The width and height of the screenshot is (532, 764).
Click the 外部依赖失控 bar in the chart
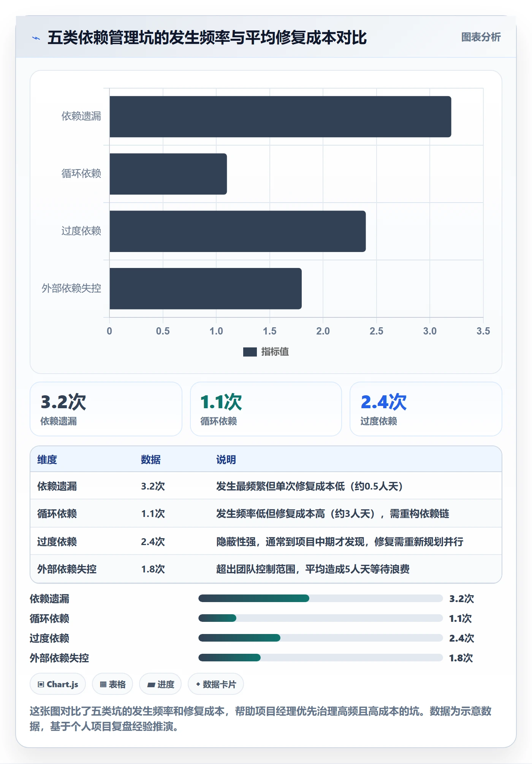[x=206, y=288]
